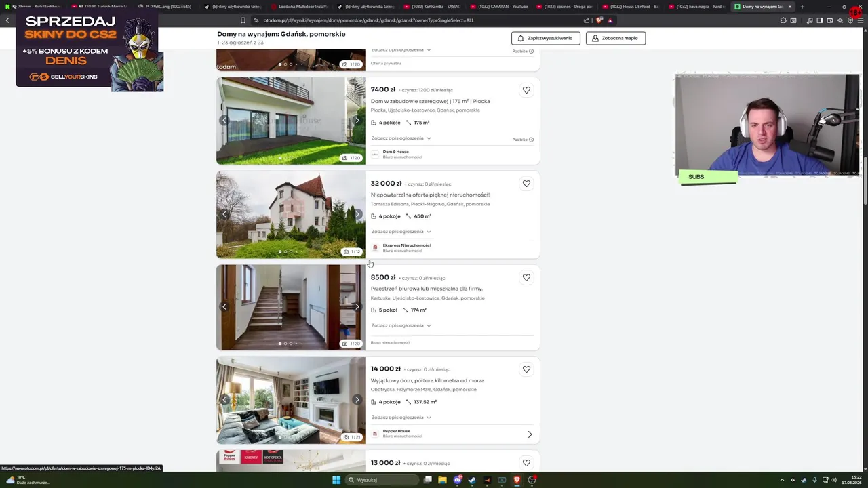868x488 pixels.
Task: Show ad description for 8500 zł listing
Action: tap(401, 325)
